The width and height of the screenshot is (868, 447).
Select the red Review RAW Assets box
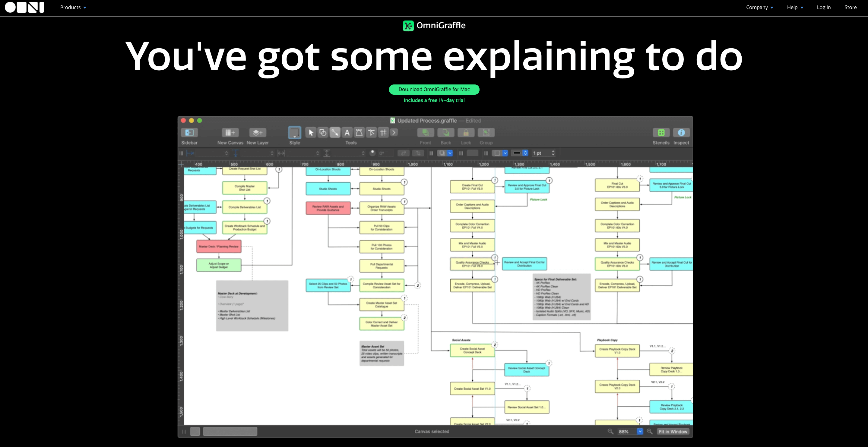328,208
